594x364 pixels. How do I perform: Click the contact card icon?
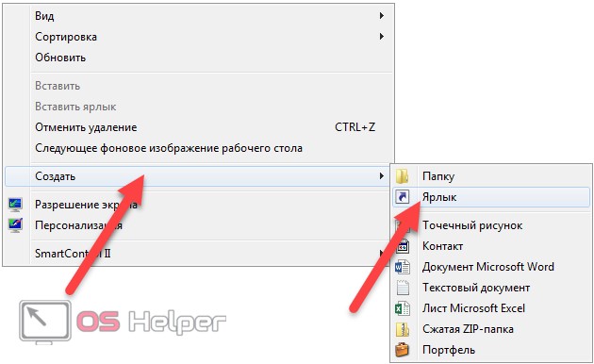coord(403,246)
